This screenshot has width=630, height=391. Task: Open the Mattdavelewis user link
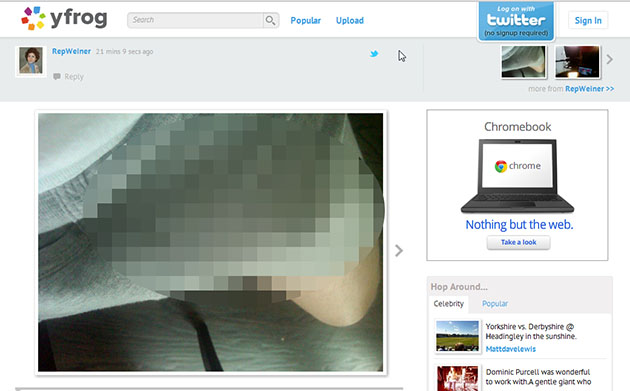510,349
